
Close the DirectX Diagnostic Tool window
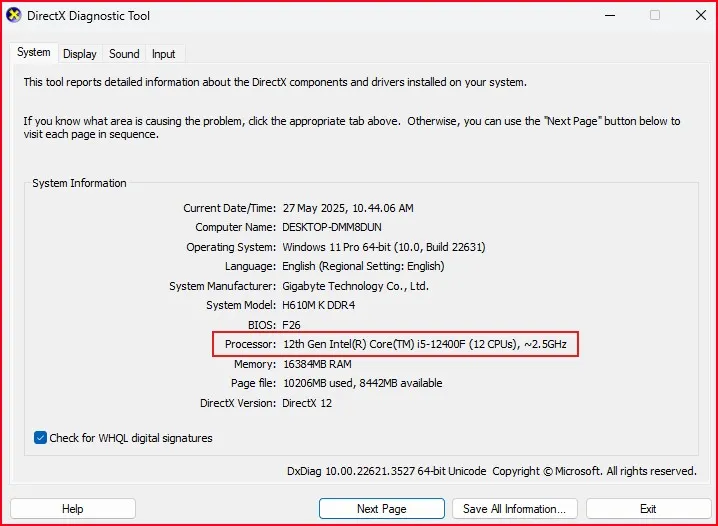(x=701, y=15)
